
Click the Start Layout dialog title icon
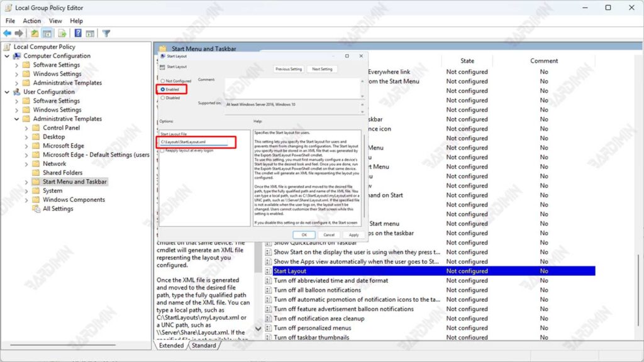click(163, 56)
